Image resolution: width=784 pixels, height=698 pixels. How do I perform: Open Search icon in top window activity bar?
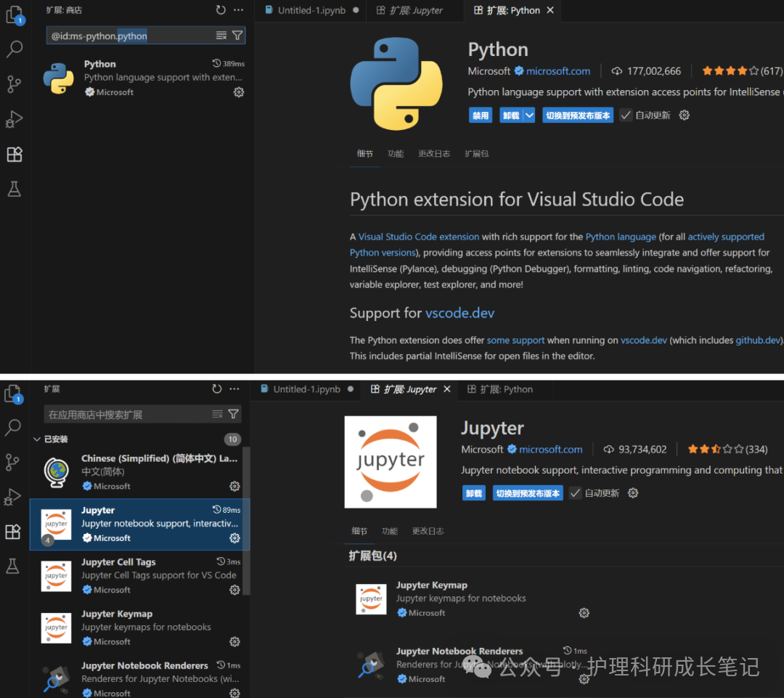(15, 49)
